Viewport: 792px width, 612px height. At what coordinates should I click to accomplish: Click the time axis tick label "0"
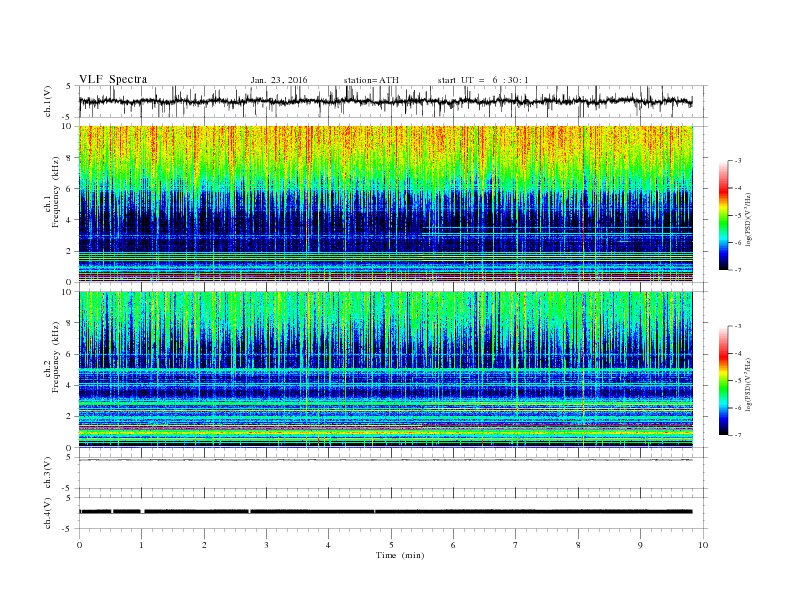coord(79,545)
